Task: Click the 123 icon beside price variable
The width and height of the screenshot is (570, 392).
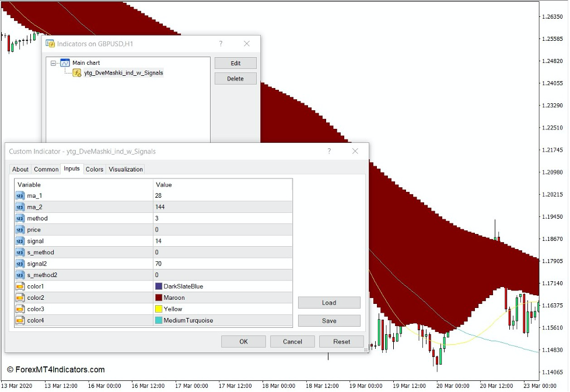Action: point(19,230)
